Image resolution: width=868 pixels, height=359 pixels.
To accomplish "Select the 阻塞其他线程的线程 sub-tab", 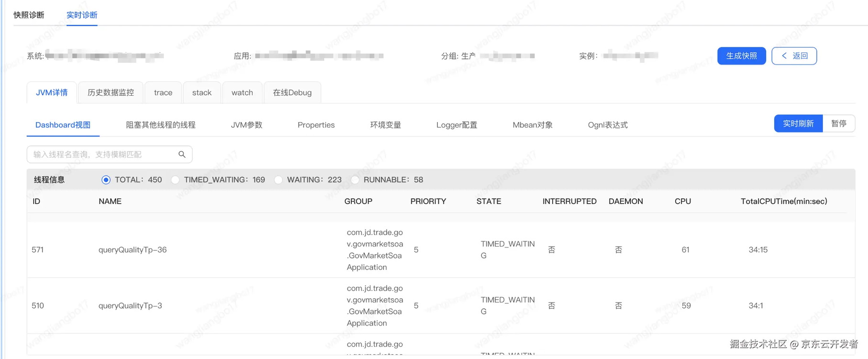I will pos(161,125).
